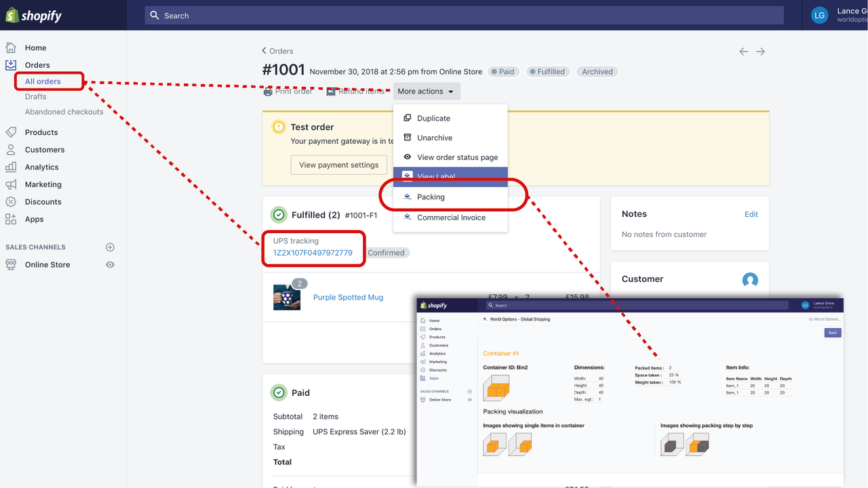Image resolution: width=868 pixels, height=488 pixels.
Task: Open Customers via the sidebar icon
Action: coord(10,149)
